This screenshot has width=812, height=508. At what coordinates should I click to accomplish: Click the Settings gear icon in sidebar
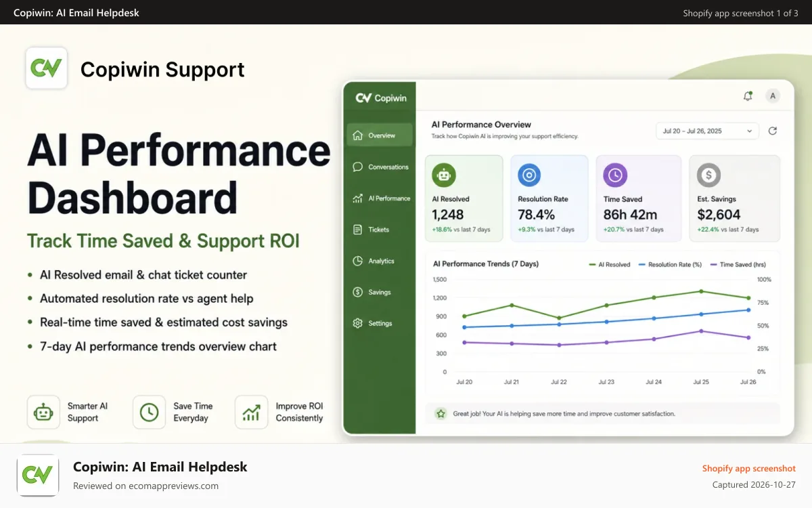tap(358, 323)
